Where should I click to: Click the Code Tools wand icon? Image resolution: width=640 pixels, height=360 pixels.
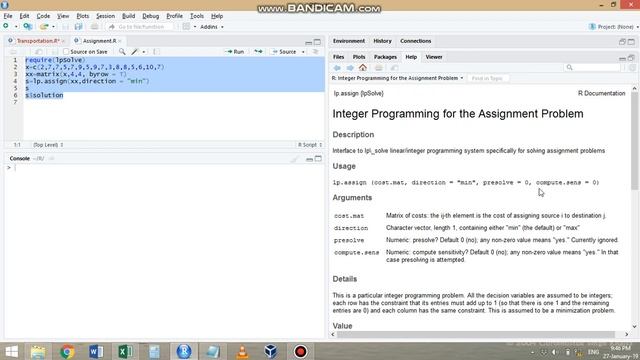coord(135,52)
